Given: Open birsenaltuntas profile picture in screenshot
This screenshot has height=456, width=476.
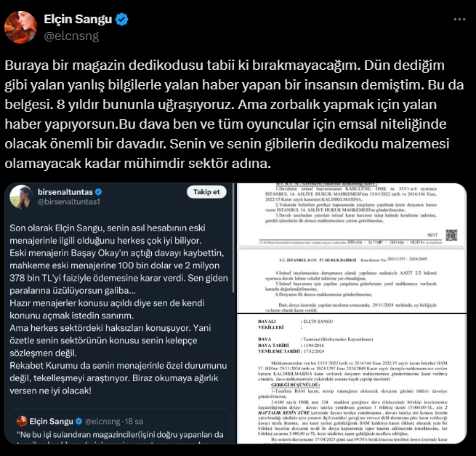Looking at the screenshot, I should pyautogui.click(x=21, y=197).
